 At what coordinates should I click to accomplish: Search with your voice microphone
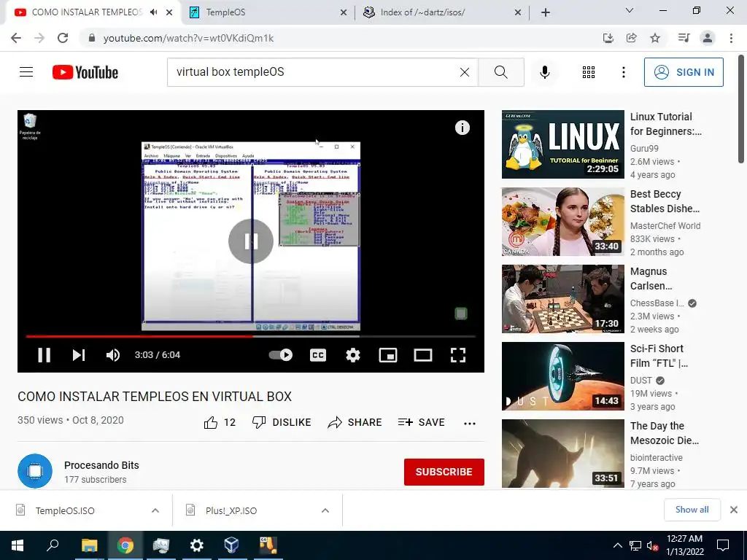click(x=544, y=72)
